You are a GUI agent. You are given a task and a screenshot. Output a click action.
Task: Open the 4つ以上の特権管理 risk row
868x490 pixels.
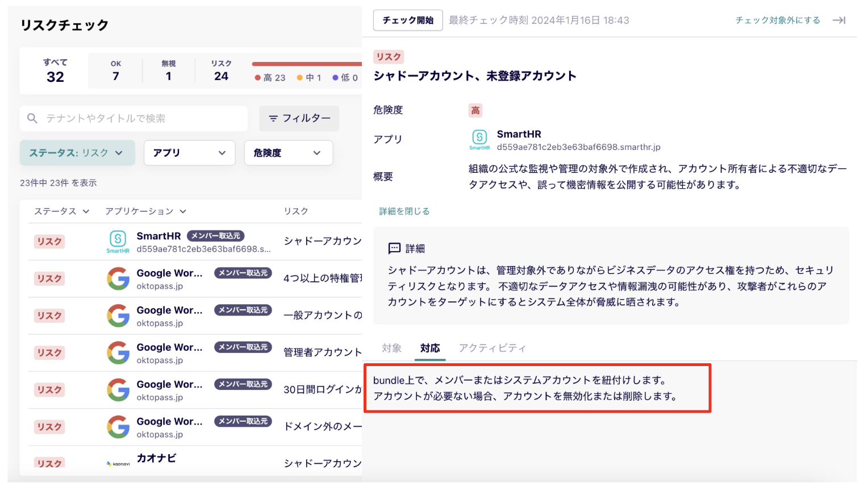[195, 279]
